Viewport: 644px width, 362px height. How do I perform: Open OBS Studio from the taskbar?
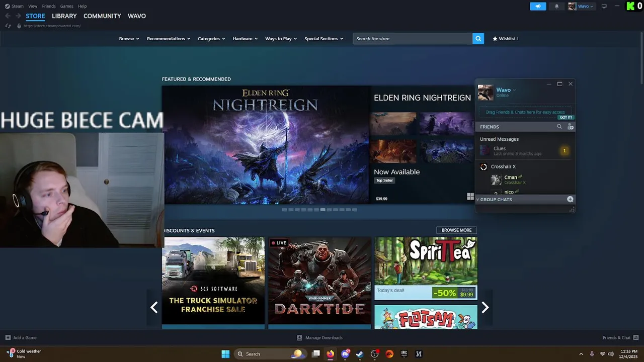click(375, 354)
